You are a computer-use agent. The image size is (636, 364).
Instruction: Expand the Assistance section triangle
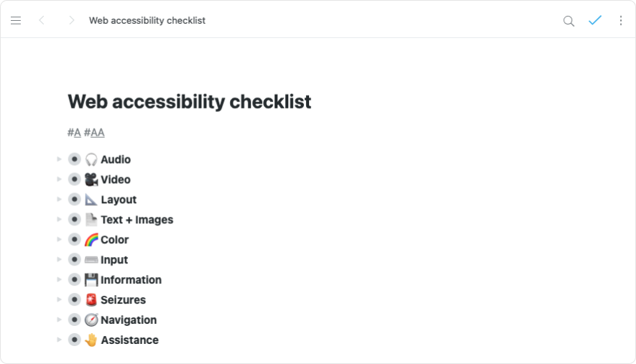point(59,340)
